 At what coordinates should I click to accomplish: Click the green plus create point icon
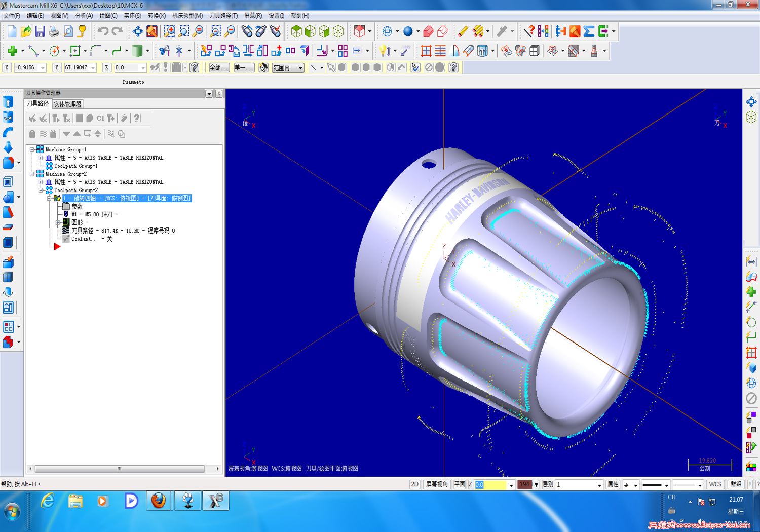13,50
